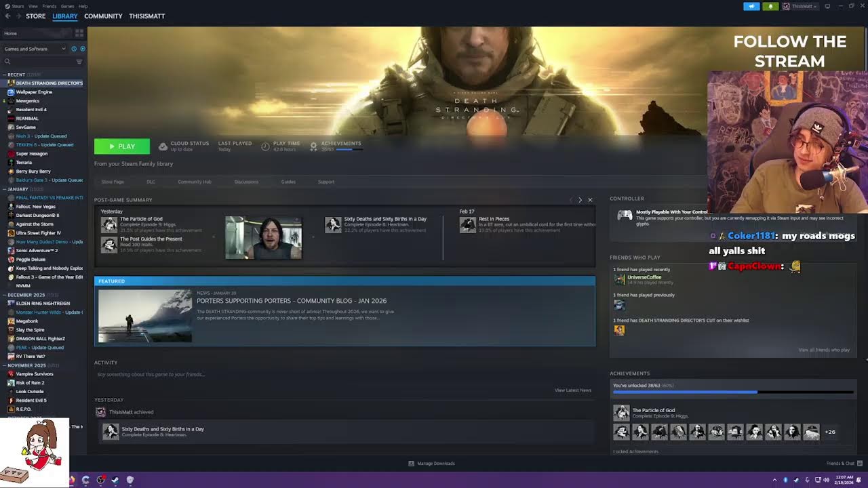
Task: Click Big Picture mode monitor icon
Action: click(x=827, y=6)
